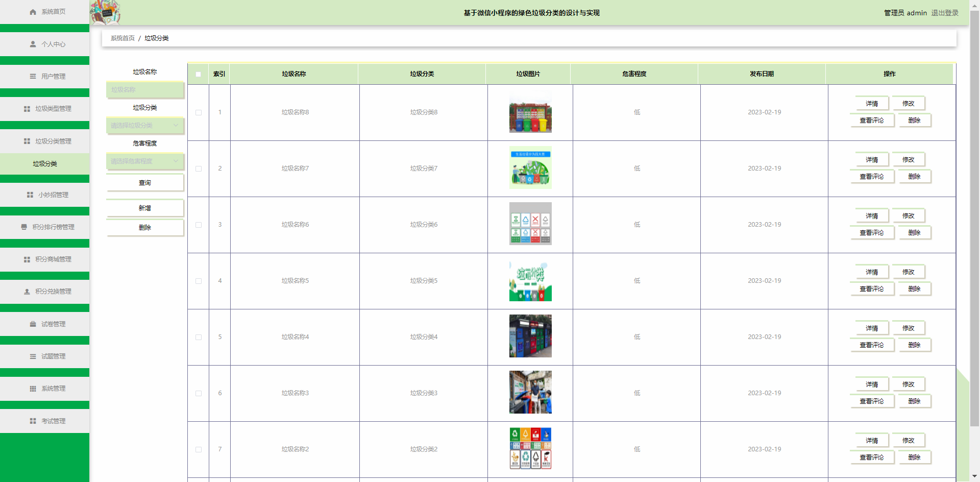Open thumbnail image for 垃圾名称5
980x482 pixels.
(x=530, y=280)
